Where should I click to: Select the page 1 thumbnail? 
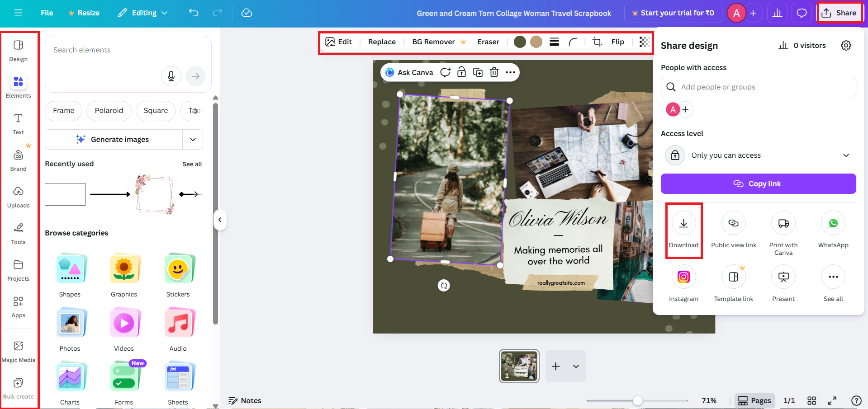pos(519,366)
